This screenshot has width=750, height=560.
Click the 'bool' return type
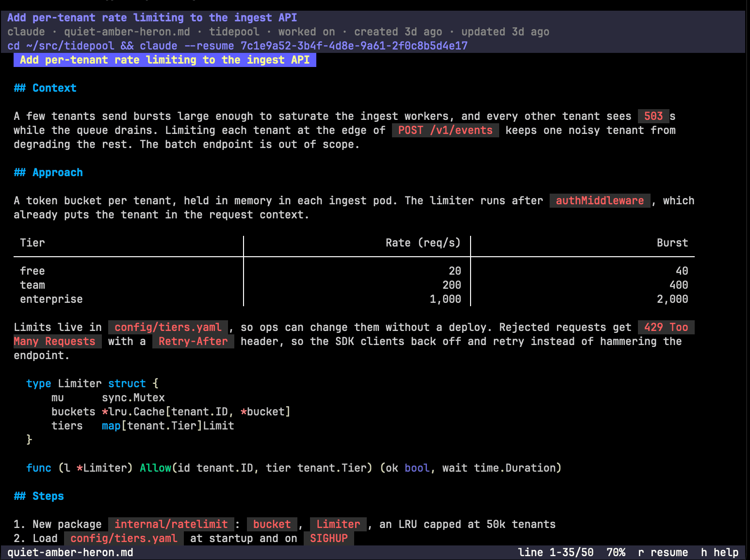(x=417, y=468)
